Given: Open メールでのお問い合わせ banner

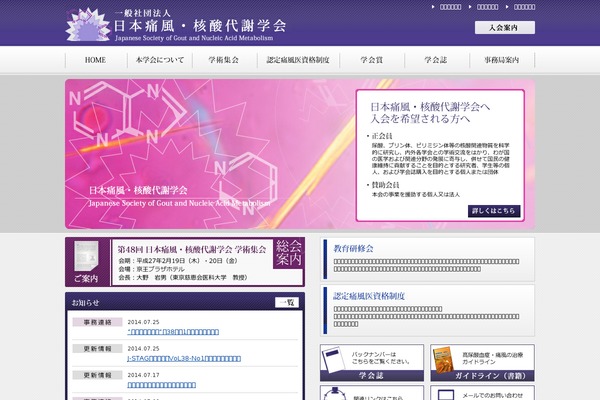Looking at the screenshot, I should tap(483, 393).
